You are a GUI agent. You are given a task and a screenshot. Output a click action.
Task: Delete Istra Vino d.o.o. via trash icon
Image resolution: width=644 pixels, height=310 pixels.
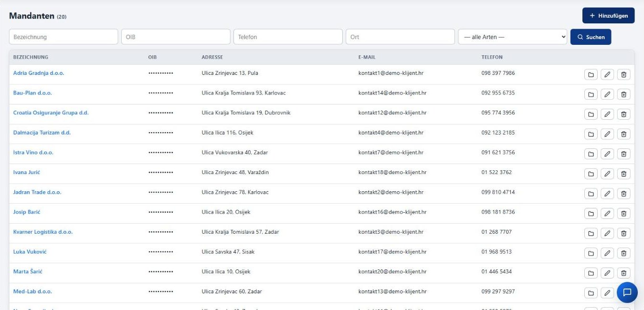623,154
